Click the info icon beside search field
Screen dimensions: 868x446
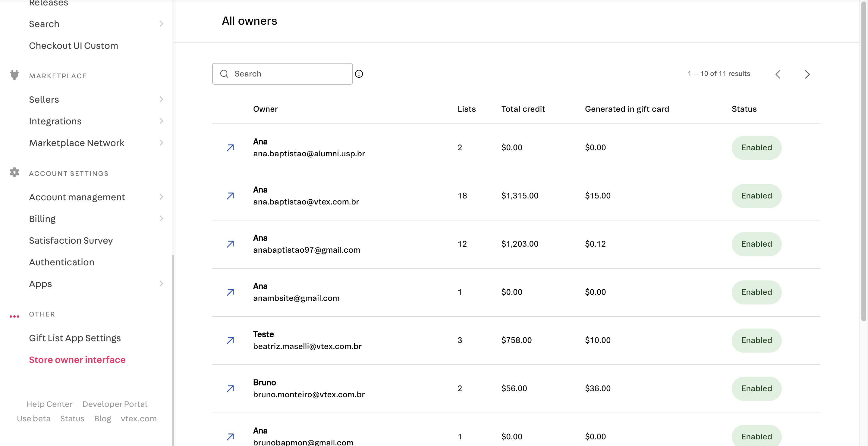[x=359, y=74]
